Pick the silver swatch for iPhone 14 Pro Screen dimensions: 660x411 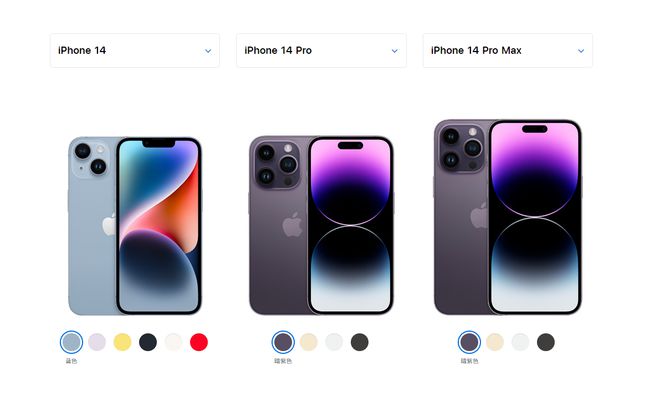[x=334, y=342]
